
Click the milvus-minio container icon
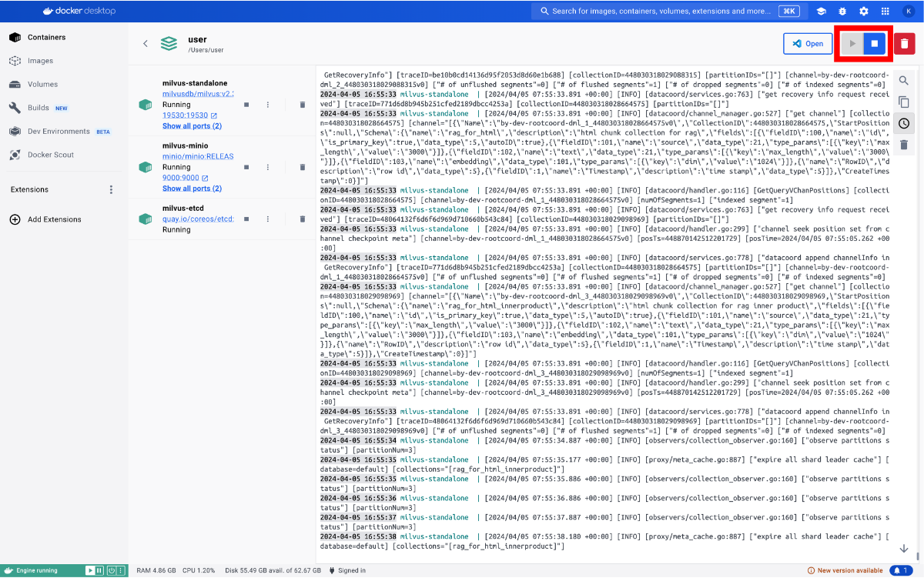tap(145, 167)
